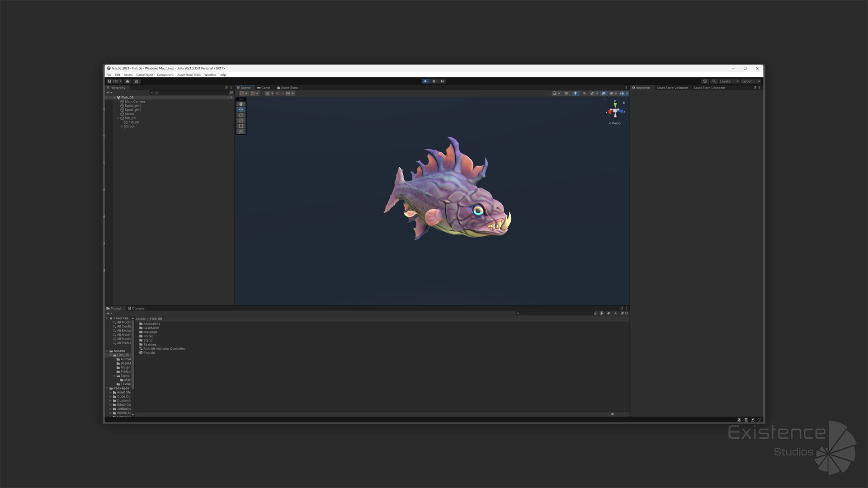Toggle Inspector panel lock icon

755,88
